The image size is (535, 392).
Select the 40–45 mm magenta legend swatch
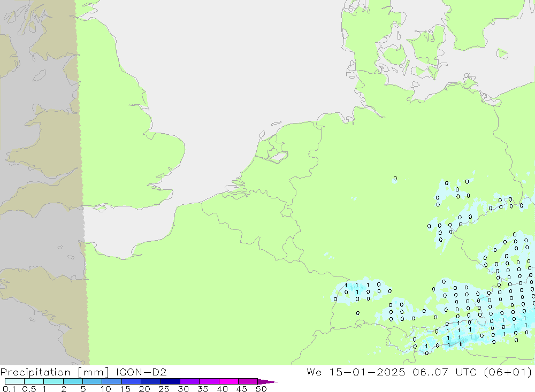tap(228, 381)
